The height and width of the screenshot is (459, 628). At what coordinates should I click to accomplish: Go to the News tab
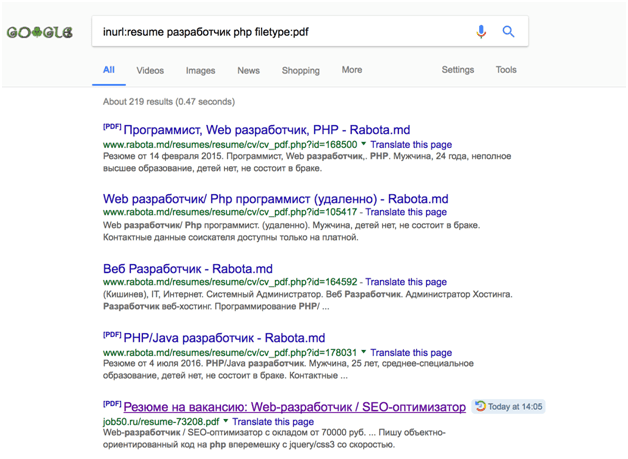click(248, 71)
